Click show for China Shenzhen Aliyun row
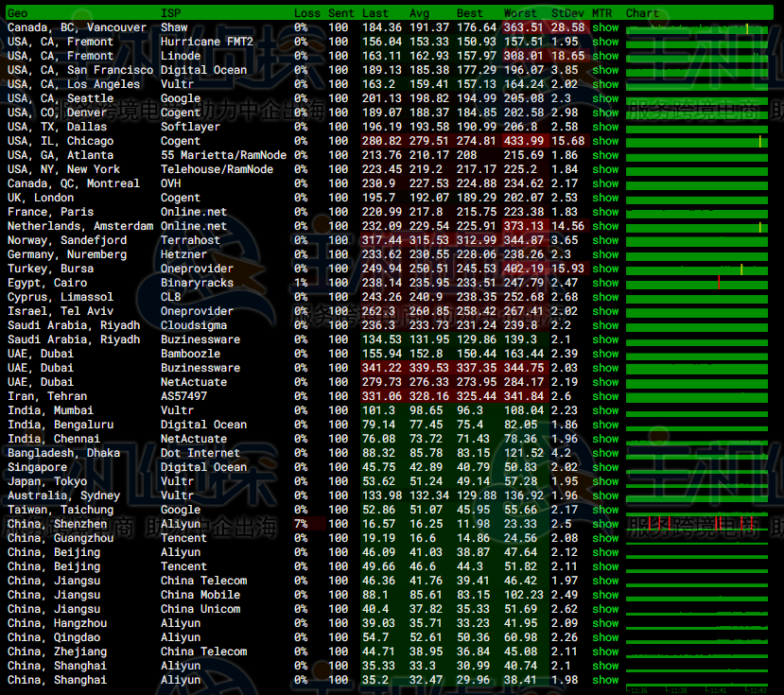 click(605, 524)
